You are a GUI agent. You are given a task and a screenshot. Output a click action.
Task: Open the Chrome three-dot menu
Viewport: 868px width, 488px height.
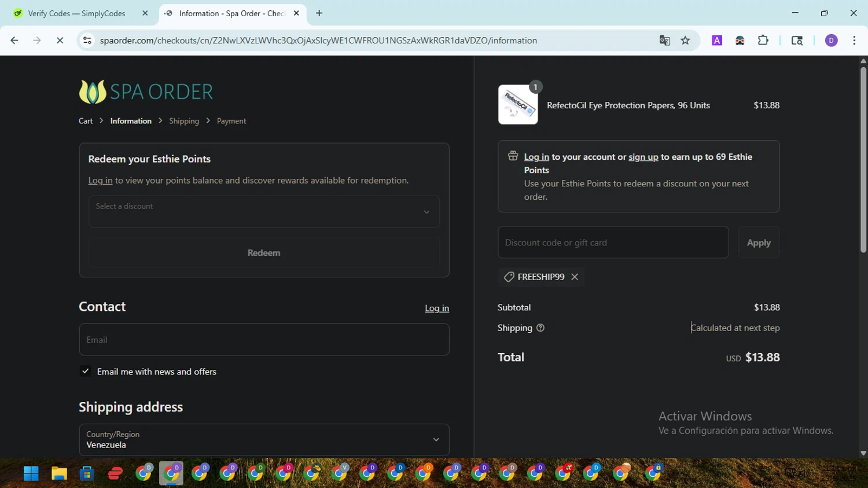click(854, 41)
